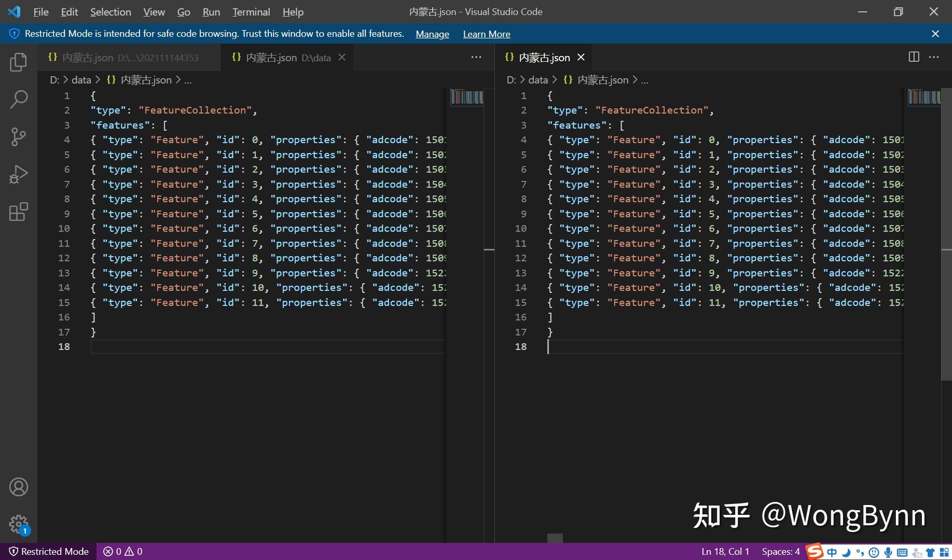Expand D: breadcrumb in right editor
This screenshot has height=560, width=952.
(511, 80)
